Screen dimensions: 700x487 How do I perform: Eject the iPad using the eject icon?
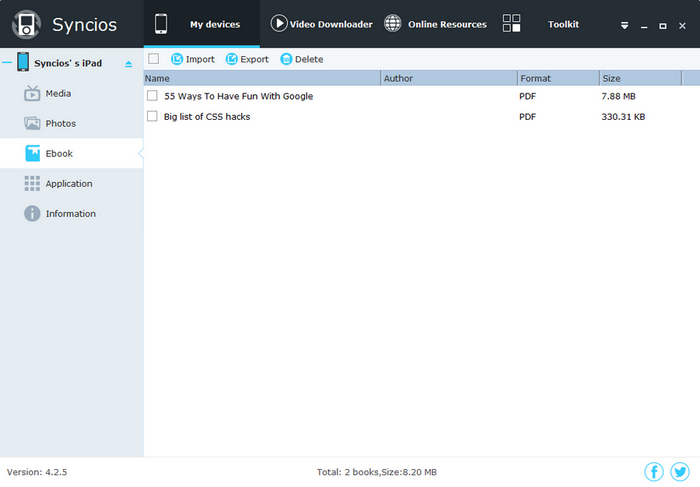click(x=129, y=64)
